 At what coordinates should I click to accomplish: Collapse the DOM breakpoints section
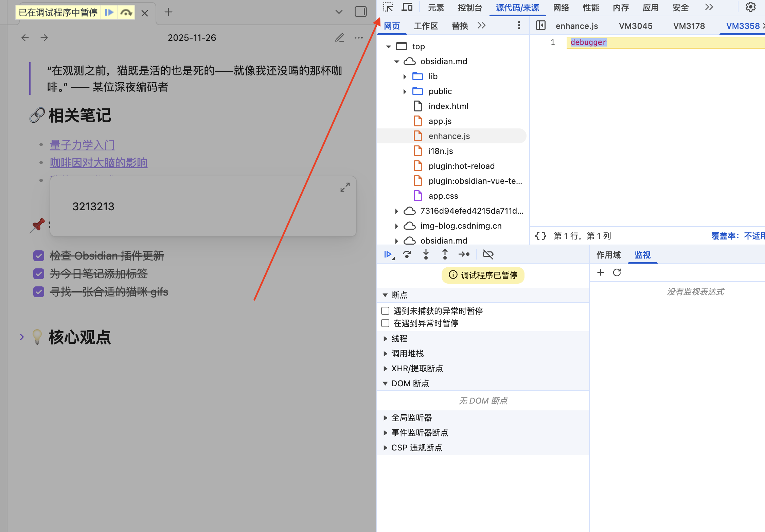click(x=385, y=384)
